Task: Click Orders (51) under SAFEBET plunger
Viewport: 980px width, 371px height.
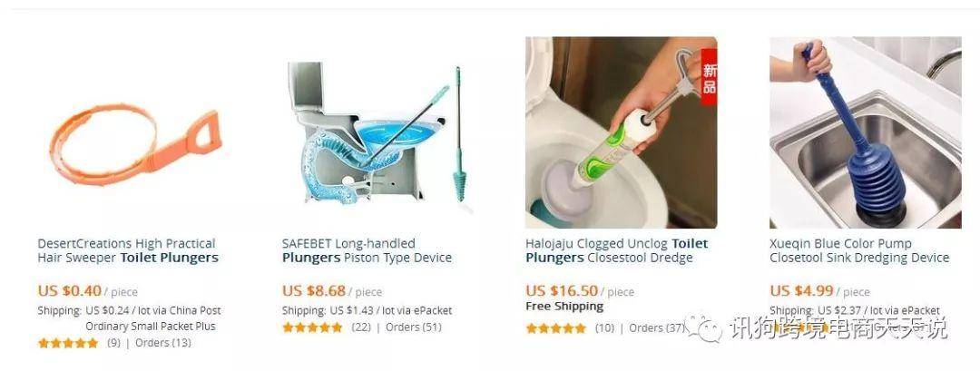Action: click(x=414, y=327)
